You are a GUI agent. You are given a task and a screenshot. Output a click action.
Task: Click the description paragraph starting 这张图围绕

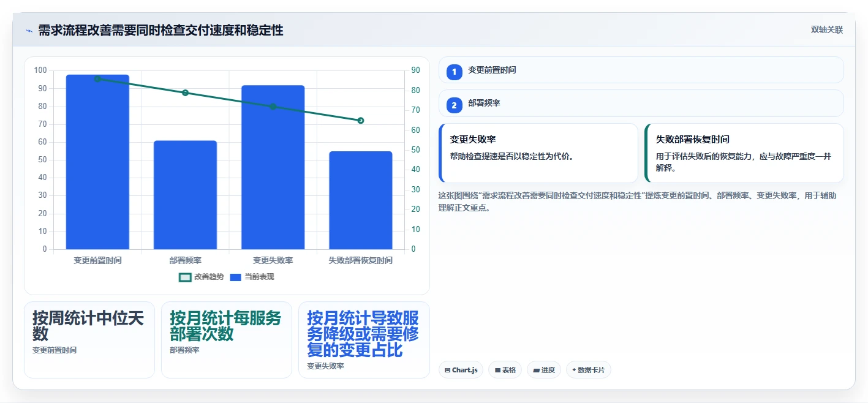pyautogui.click(x=637, y=201)
